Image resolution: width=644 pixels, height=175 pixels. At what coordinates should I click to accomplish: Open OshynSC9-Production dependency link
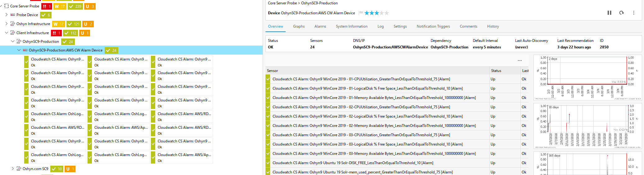(x=449, y=47)
